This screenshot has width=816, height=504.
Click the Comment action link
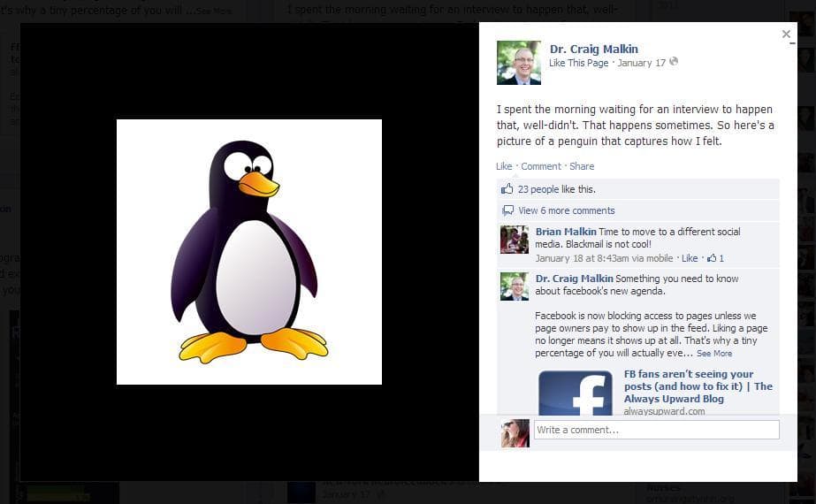coord(540,166)
